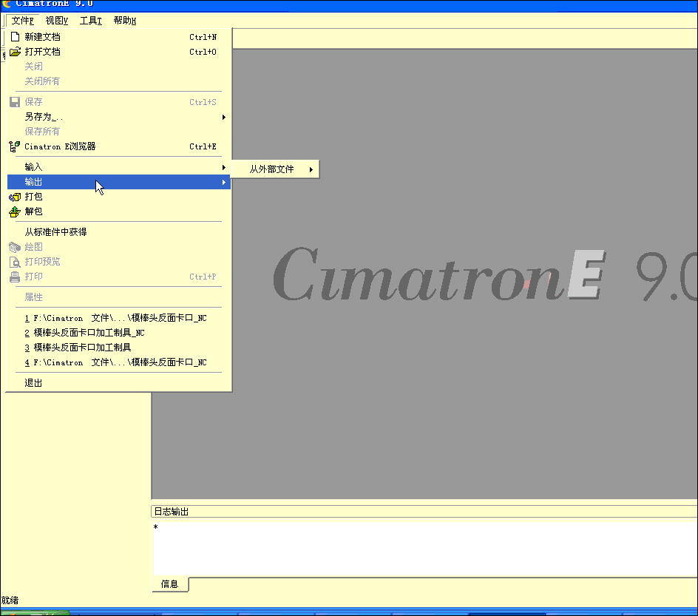Open the 工具T menu
698x616 pixels.
coord(90,21)
